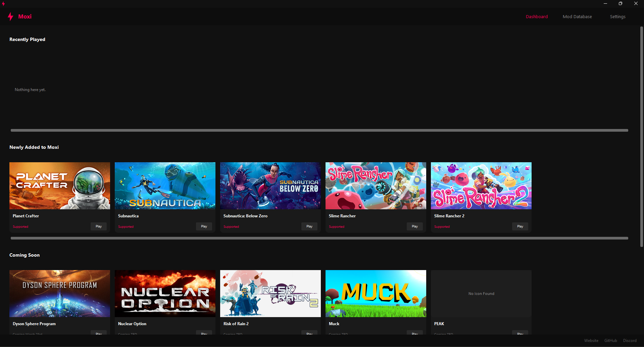Click the Newly Added to Moxi heading
The width and height of the screenshot is (644, 347).
tap(34, 147)
